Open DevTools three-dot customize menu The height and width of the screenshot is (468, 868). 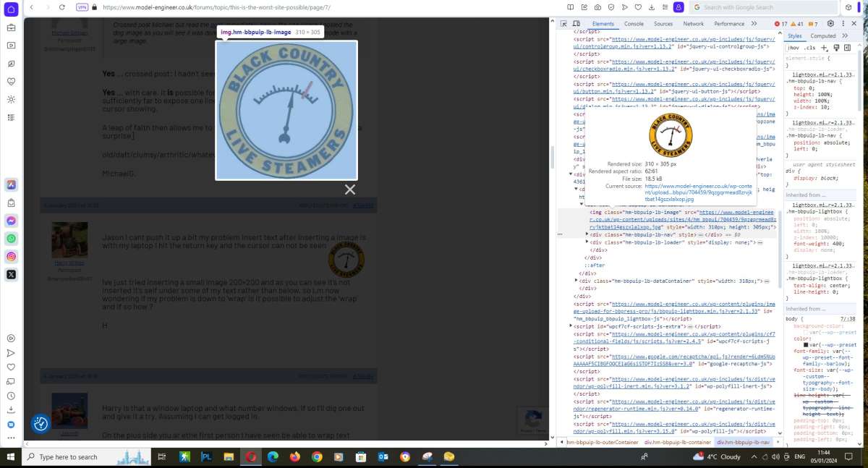[843, 24]
